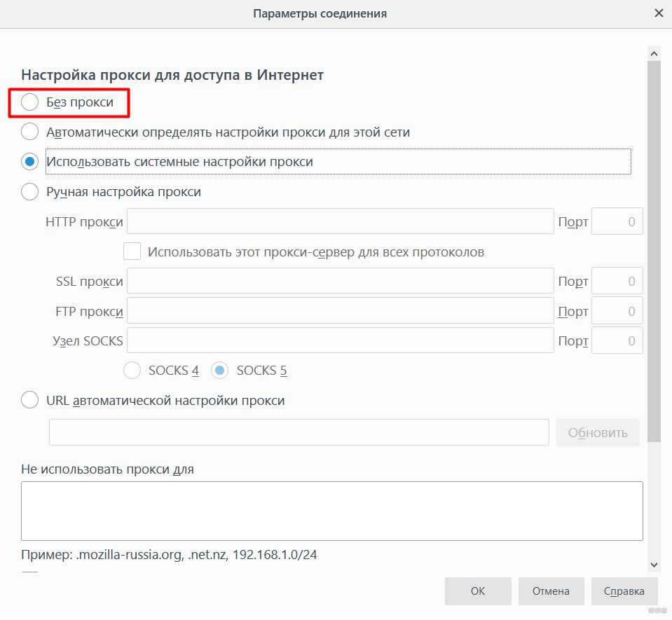Click the heading 'Настройка прокси для доступа в Интернет'
Screen dimensions: 672x620
coord(172,74)
